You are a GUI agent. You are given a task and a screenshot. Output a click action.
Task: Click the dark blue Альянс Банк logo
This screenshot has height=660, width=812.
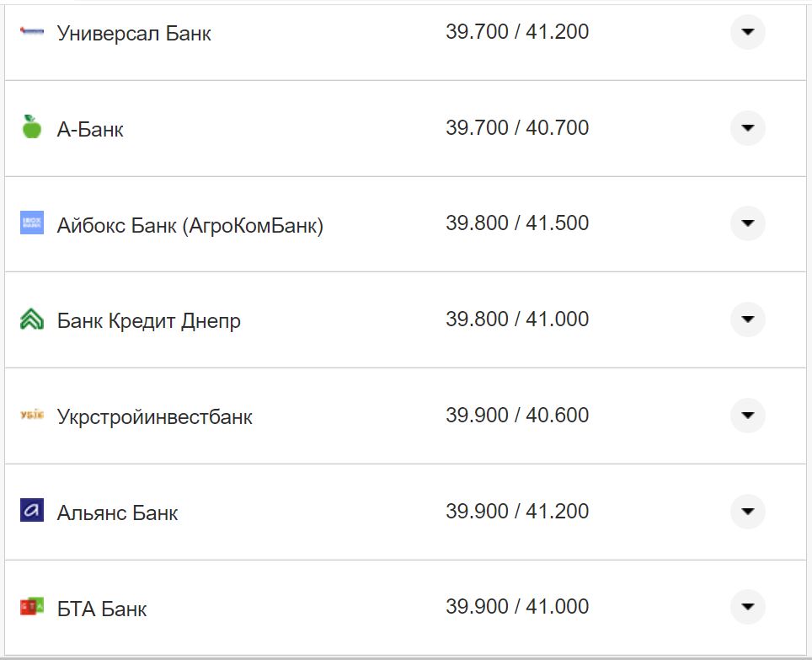point(32,511)
